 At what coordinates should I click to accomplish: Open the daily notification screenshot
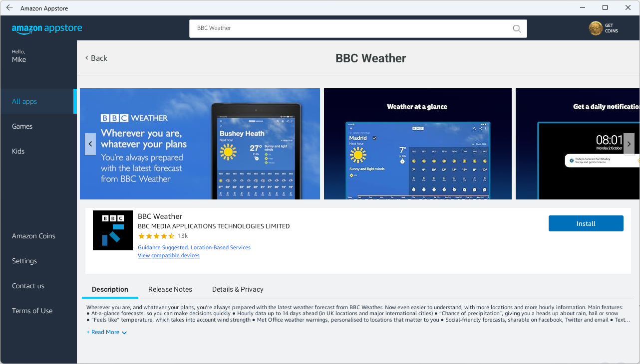tap(578, 144)
